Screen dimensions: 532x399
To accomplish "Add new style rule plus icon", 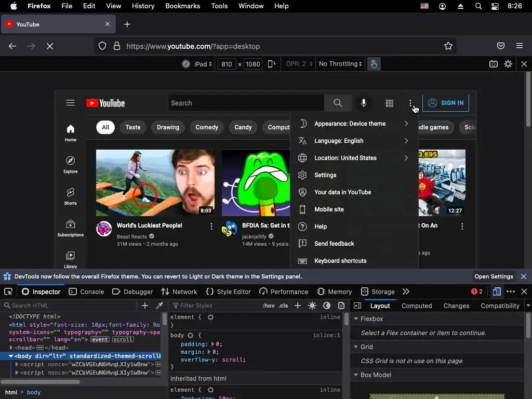I will coord(298,305).
